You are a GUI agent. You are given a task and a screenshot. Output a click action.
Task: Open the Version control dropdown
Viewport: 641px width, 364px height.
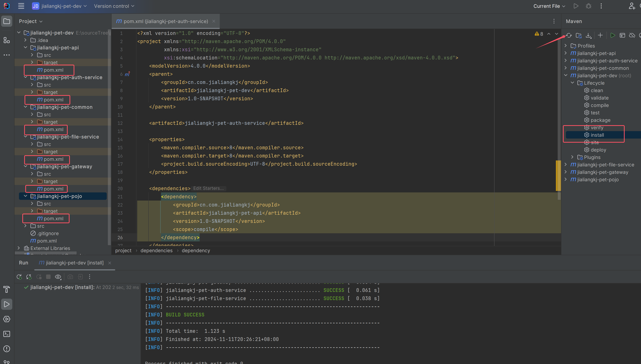[x=114, y=6]
